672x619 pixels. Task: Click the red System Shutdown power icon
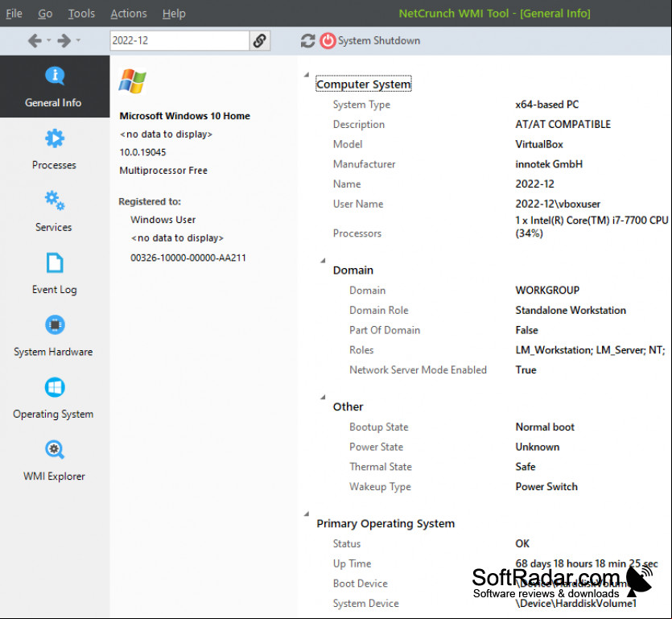tap(328, 41)
